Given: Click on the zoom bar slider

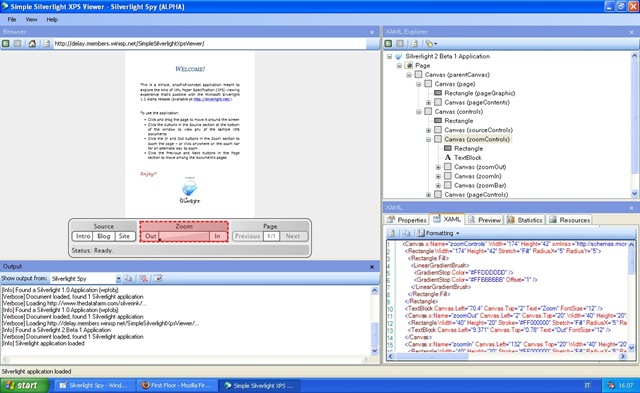Looking at the screenshot, I should pyautogui.click(x=184, y=236).
